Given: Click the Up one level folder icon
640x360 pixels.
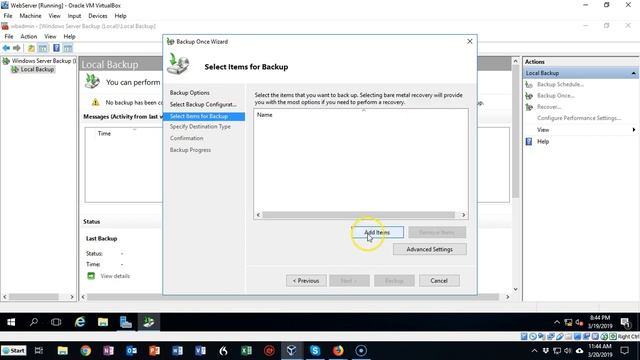Looking at the screenshot, I should tap(31, 48).
